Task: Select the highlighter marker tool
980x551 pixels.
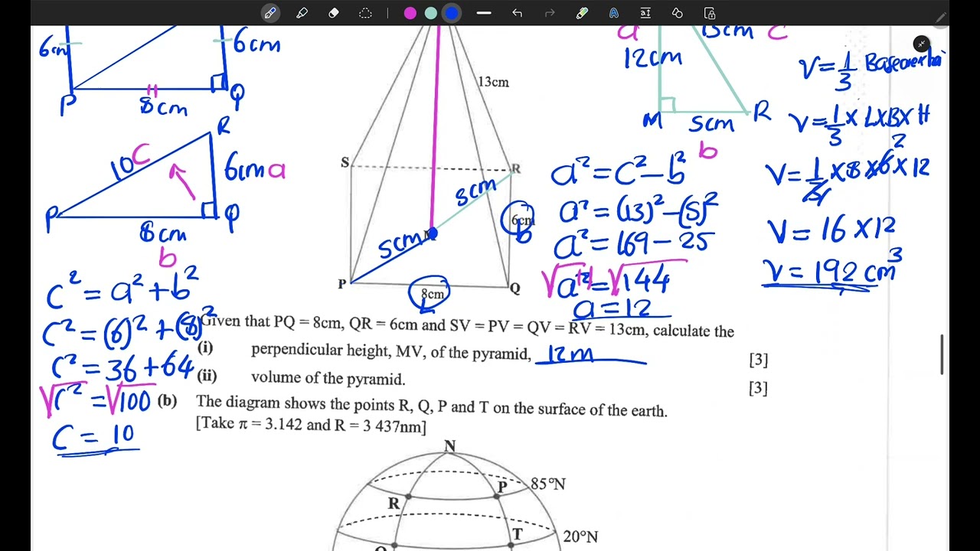Action: click(x=302, y=13)
